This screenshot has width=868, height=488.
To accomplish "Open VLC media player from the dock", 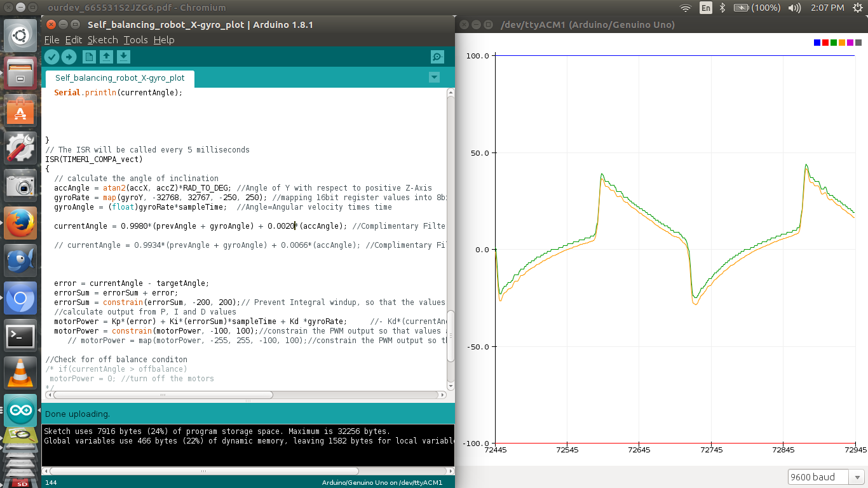I will 20,373.
